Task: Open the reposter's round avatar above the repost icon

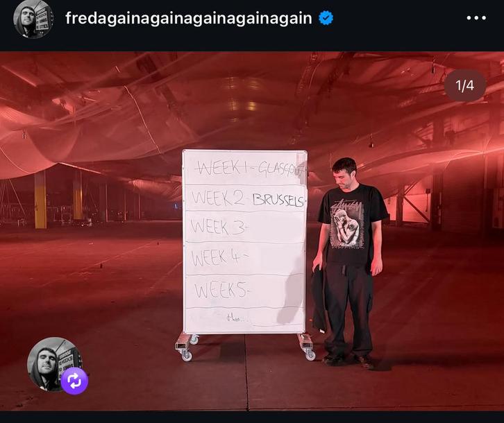Action: (x=53, y=364)
